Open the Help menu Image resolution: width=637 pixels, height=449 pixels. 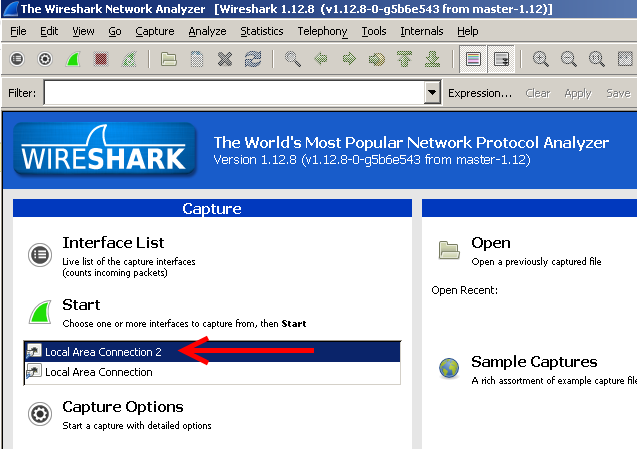tap(468, 31)
